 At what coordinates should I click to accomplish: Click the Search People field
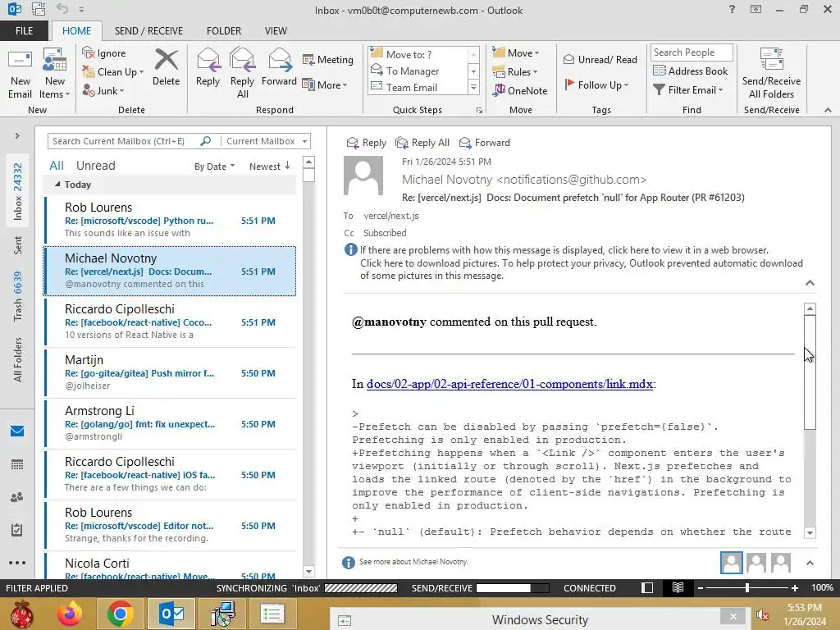pyautogui.click(x=692, y=52)
